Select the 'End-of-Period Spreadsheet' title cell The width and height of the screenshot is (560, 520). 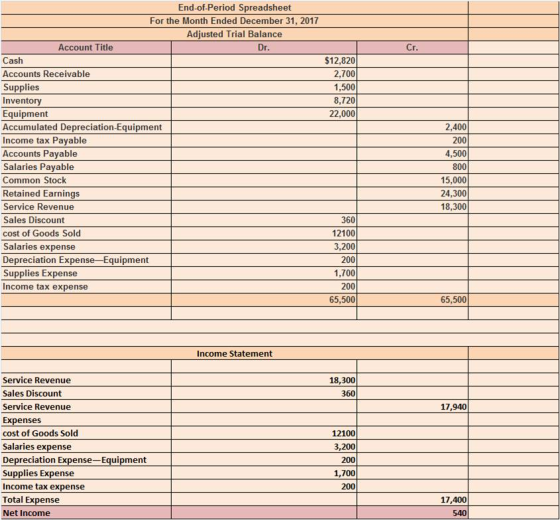(235, 8)
